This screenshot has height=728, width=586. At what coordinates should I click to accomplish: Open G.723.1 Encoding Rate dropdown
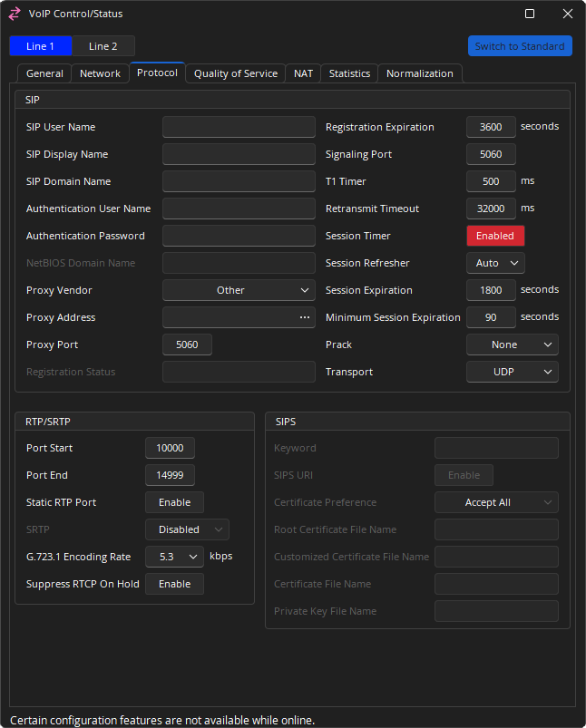click(174, 557)
